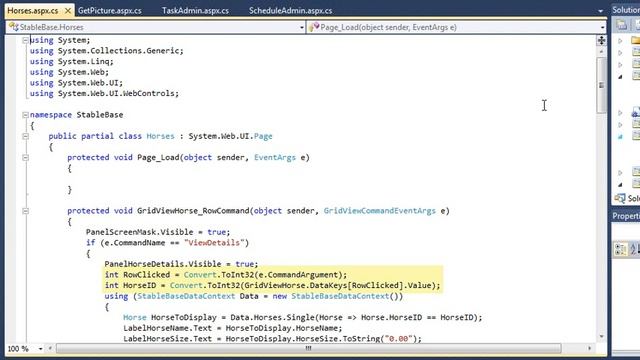Click the 'LabelHorseSize.Text' code line
This screenshot has width=640, height=360.
click(272, 339)
